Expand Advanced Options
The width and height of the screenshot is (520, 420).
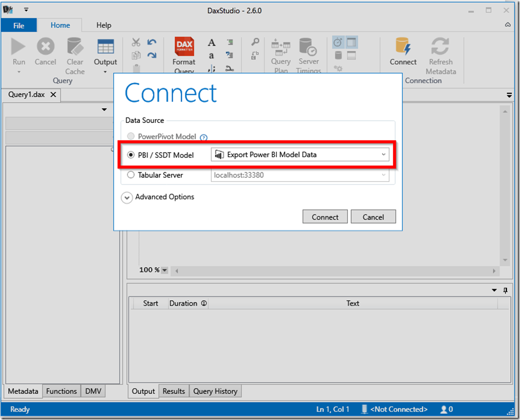point(127,197)
